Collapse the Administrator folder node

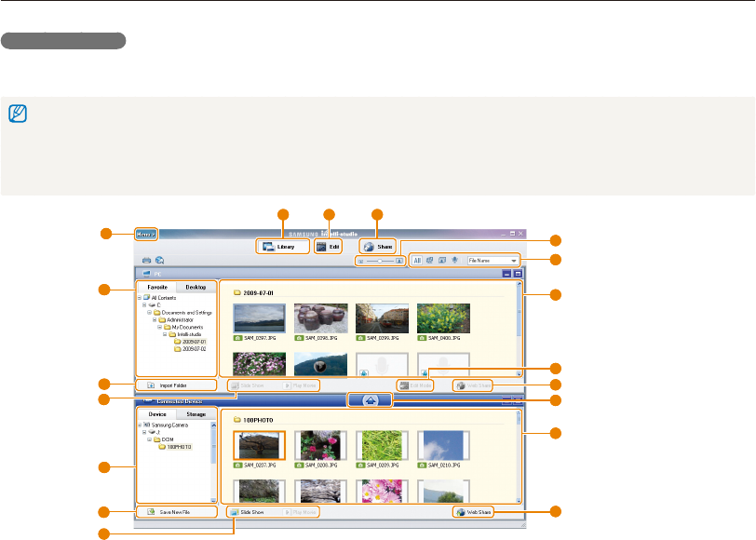[x=155, y=319]
